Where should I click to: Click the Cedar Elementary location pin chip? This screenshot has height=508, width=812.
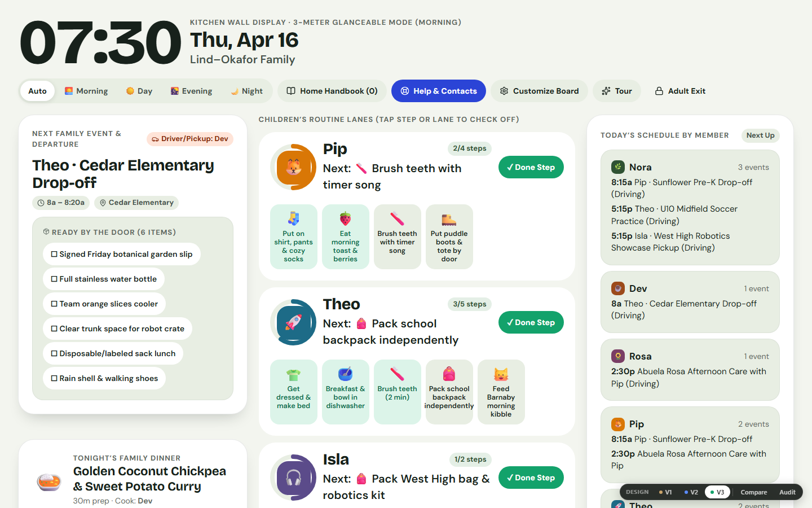pyautogui.click(x=136, y=203)
